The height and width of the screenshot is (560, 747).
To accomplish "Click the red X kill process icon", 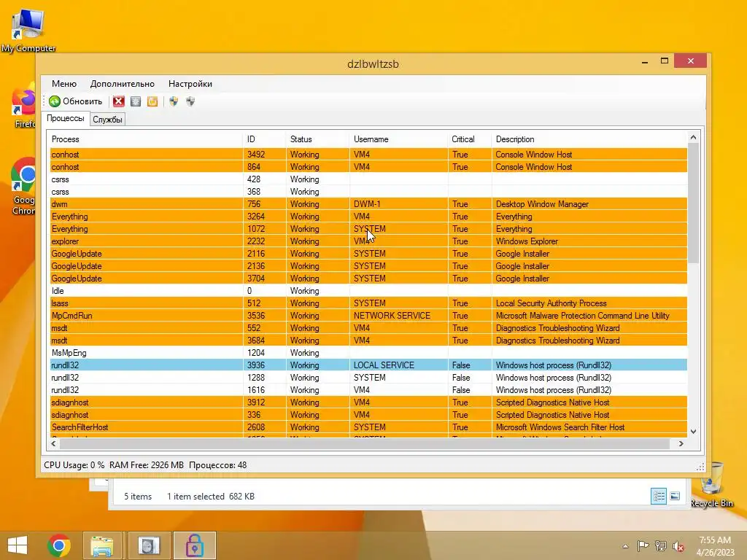I will (x=119, y=101).
